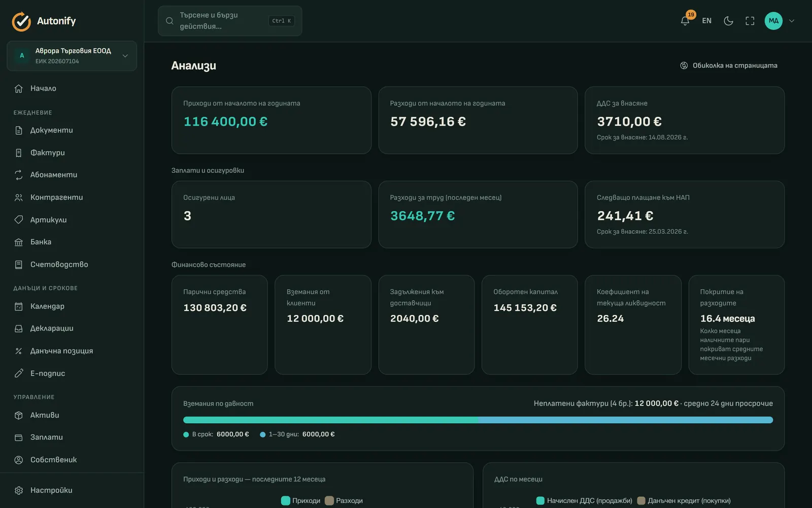Open user menu chevron beside MA avatar
The height and width of the screenshot is (508, 812).
point(792,21)
